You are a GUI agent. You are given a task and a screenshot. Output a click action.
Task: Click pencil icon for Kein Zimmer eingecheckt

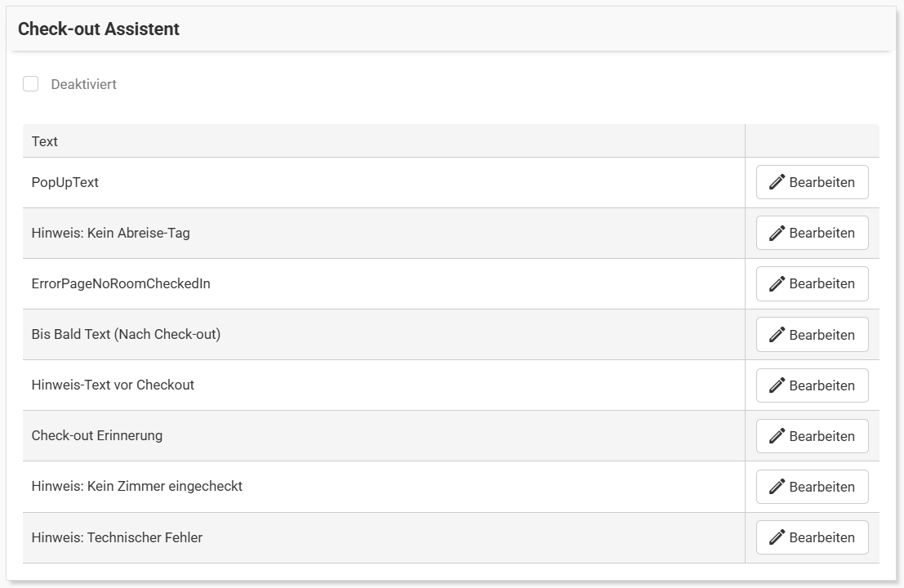(x=777, y=487)
